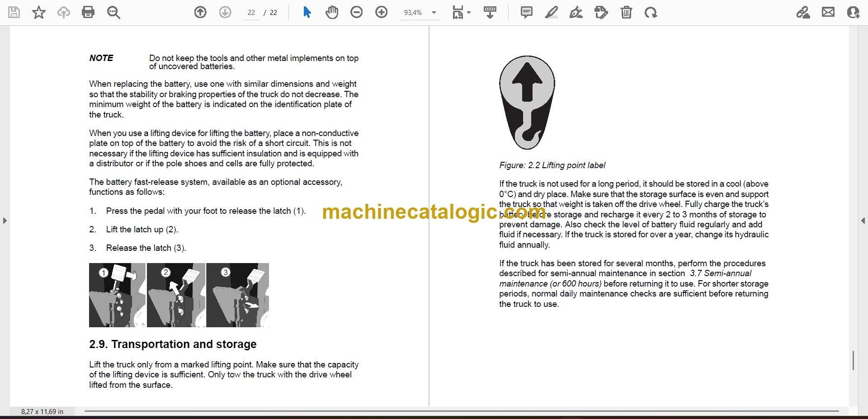Click the trash delete icon

pos(626,12)
